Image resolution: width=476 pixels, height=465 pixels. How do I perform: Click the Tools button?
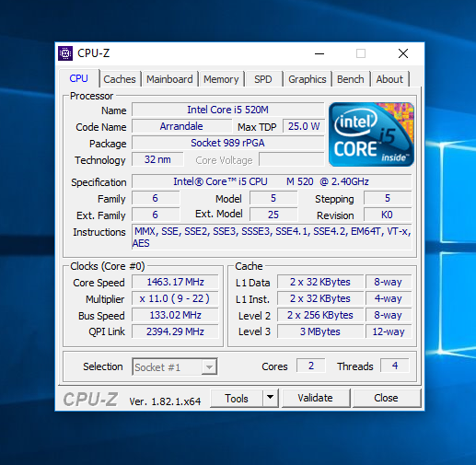pos(237,399)
